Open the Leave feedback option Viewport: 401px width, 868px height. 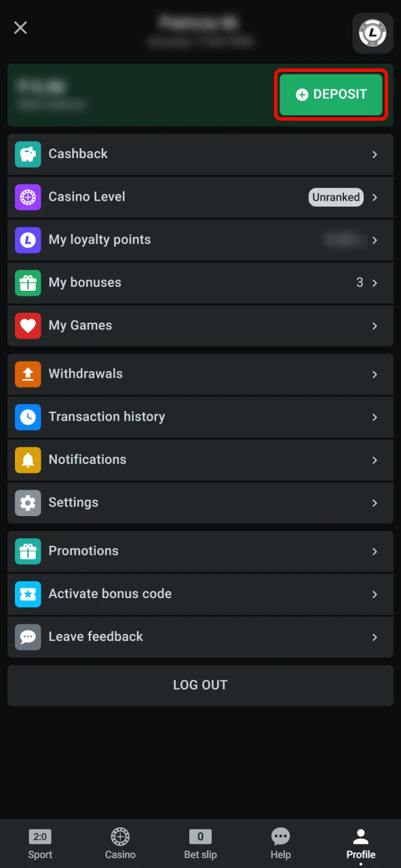point(96,637)
